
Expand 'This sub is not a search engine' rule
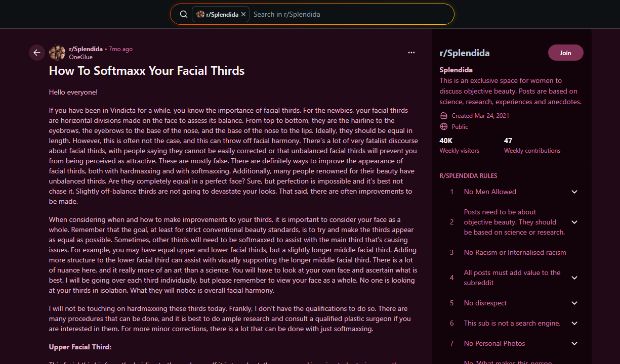click(574, 323)
